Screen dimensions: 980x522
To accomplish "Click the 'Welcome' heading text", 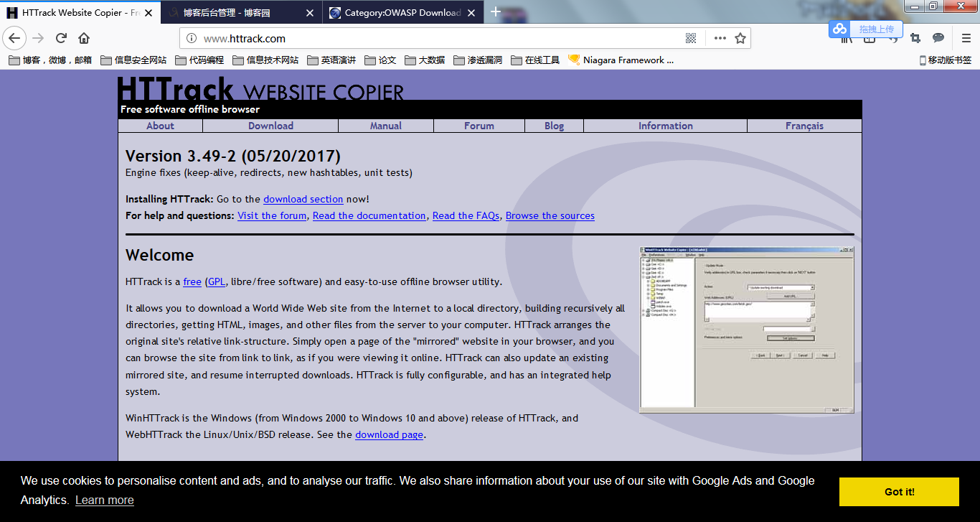I will tap(160, 255).
